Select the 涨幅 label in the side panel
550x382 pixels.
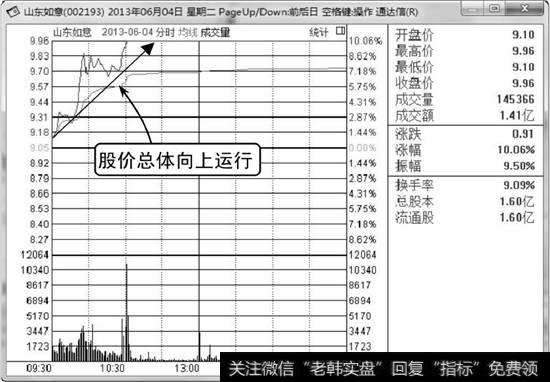(408, 150)
